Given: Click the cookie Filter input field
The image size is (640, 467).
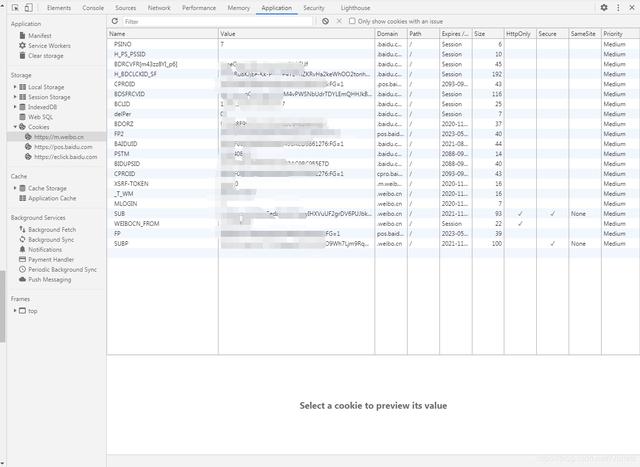Looking at the screenshot, I should click(x=215, y=20).
